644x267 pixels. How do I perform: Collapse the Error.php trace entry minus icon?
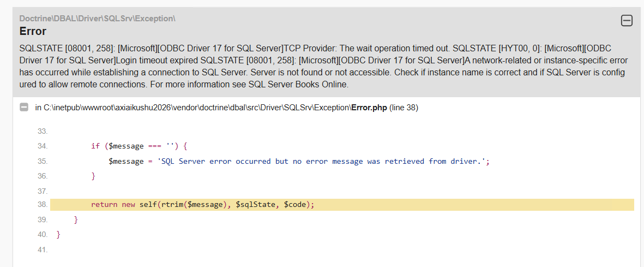coord(24,108)
